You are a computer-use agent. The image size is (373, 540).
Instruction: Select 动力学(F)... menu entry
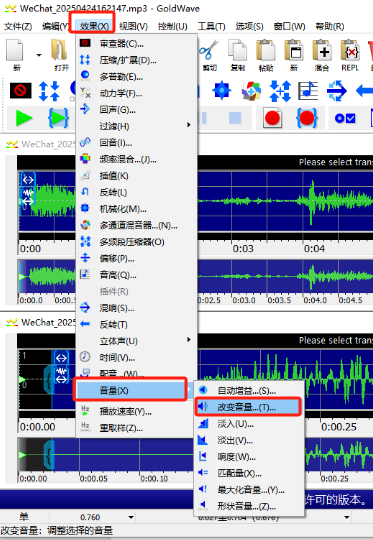coord(137,93)
